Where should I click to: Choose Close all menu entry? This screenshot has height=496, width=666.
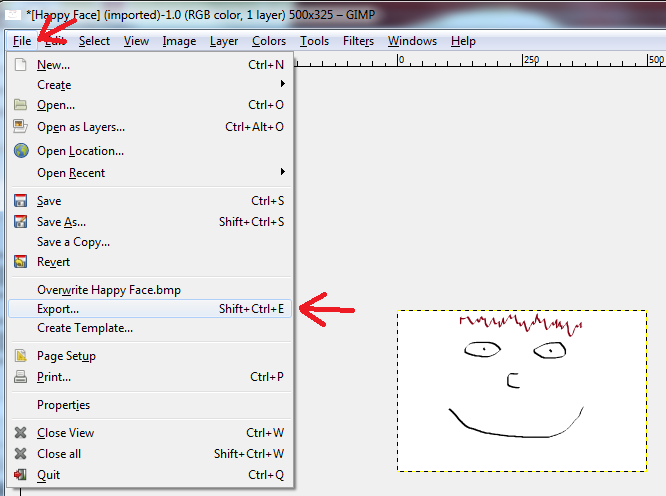coord(150,454)
